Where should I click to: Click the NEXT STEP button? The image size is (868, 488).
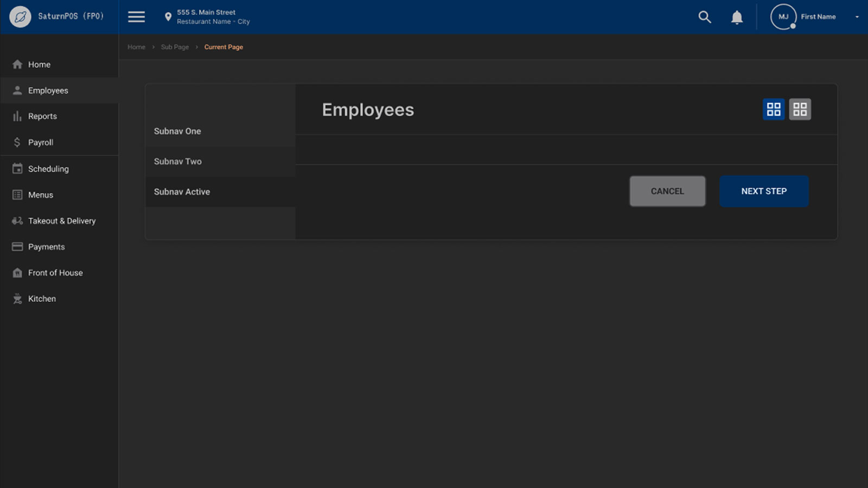point(764,191)
